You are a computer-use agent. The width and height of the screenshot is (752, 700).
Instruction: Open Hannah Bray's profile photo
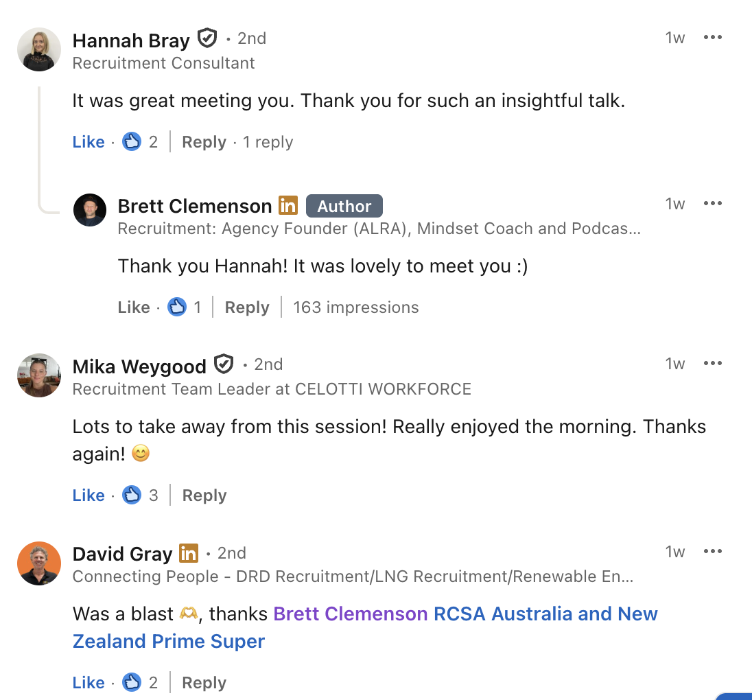(x=39, y=49)
